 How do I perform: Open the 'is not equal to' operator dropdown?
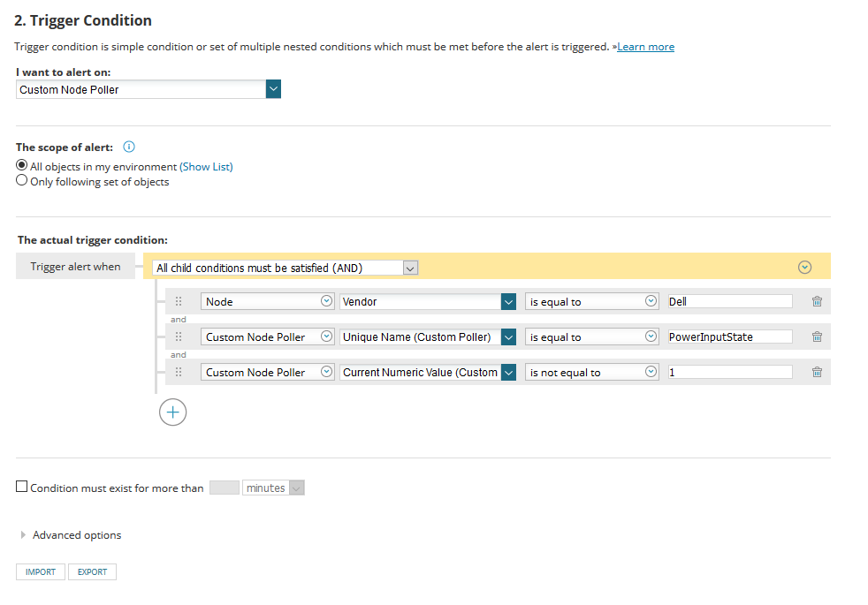click(651, 372)
